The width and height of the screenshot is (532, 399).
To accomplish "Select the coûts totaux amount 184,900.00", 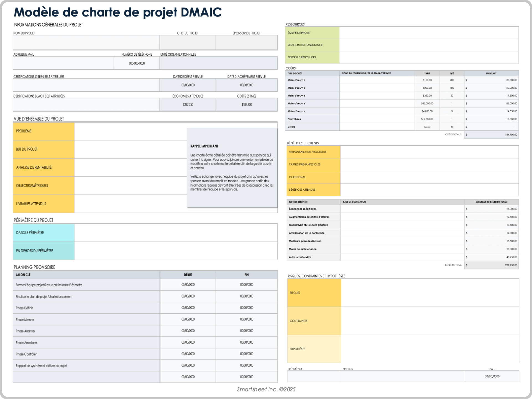I will 491,135.
